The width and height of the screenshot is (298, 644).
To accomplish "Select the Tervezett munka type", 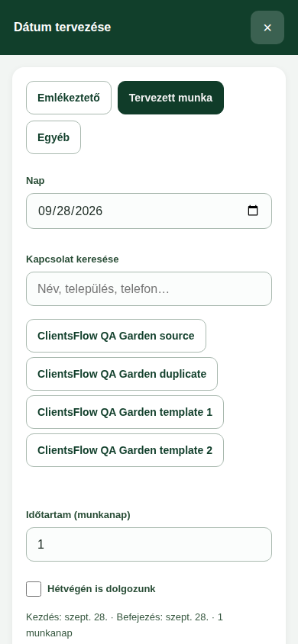I will click(170, 98).
